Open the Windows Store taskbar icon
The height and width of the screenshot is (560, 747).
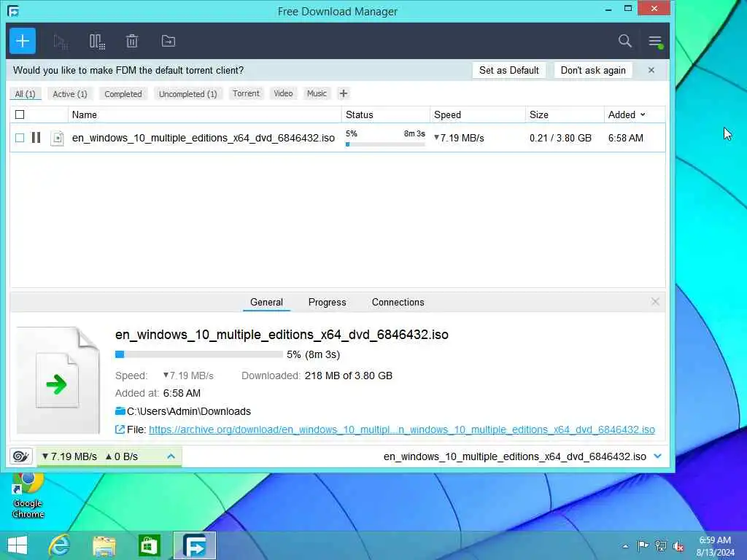[x=149, y=545]
